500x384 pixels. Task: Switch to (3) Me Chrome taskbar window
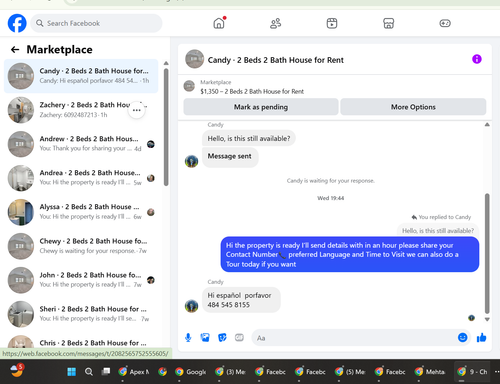(231, 372)
